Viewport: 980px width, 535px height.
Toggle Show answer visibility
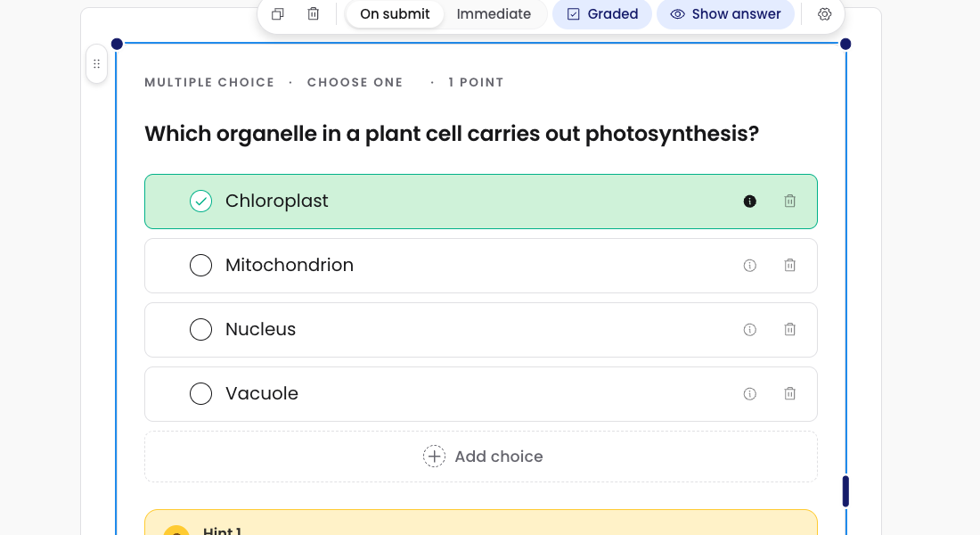[x=725, y=13]
